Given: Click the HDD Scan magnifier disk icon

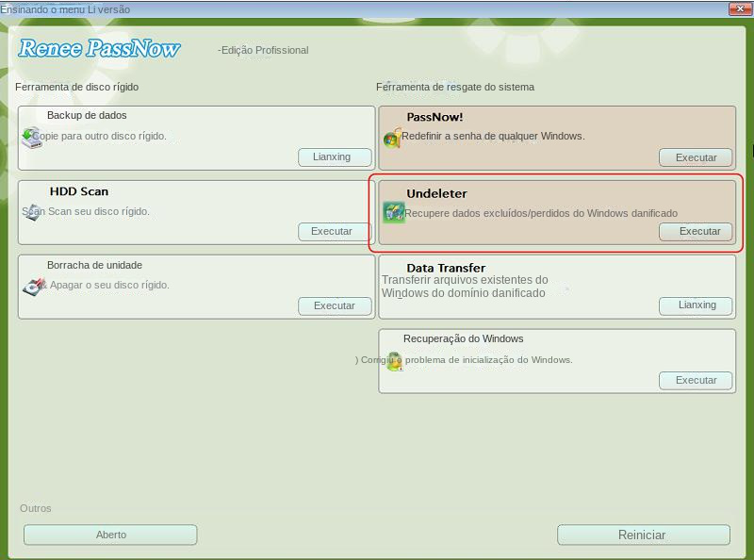Looking at the screenshot, I should click(32, 212).
